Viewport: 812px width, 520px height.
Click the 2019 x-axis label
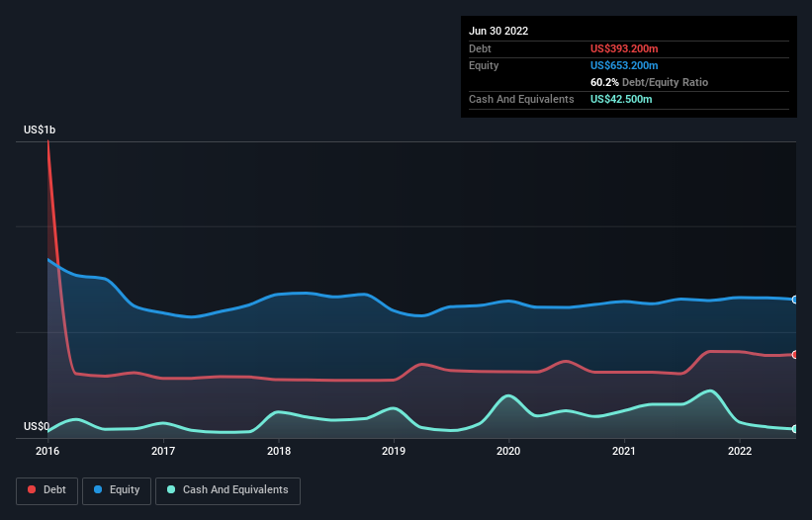click(x=394, y=451)
